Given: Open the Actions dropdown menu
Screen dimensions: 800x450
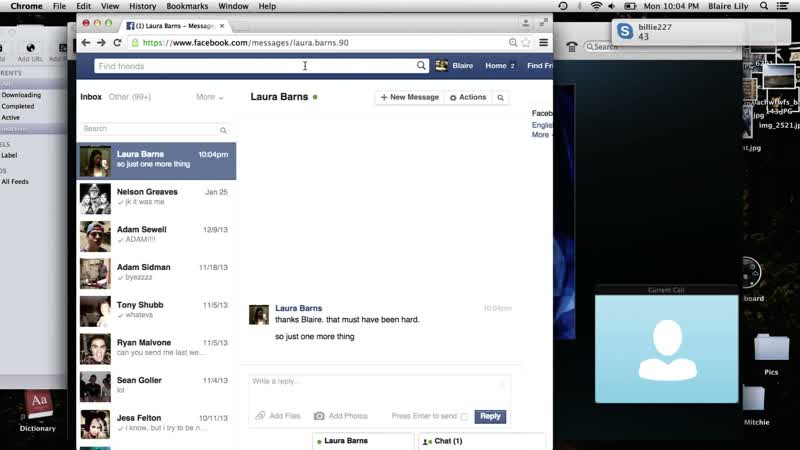Looking at the screenshot, I should [x=468, y=97].
